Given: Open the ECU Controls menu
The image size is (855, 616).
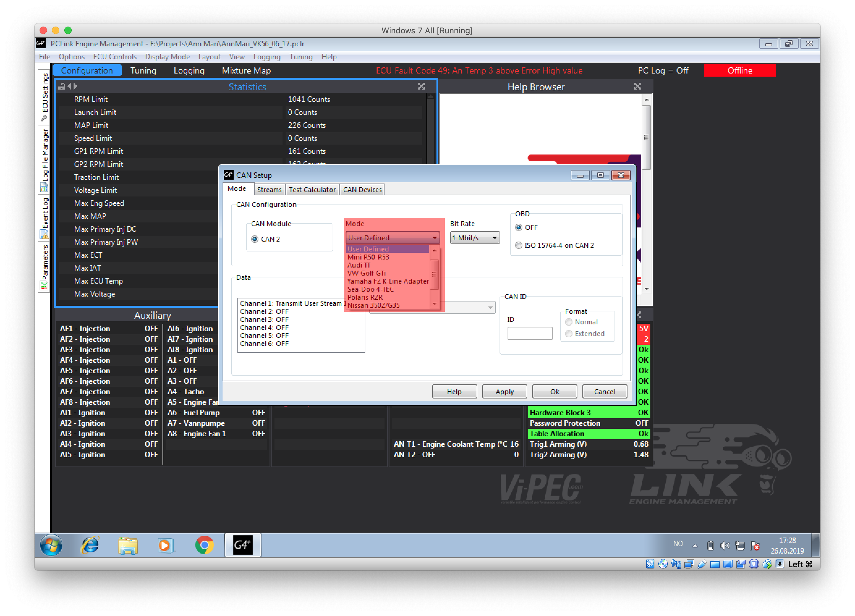Looking at the screenshot, I should pos(115,57).
